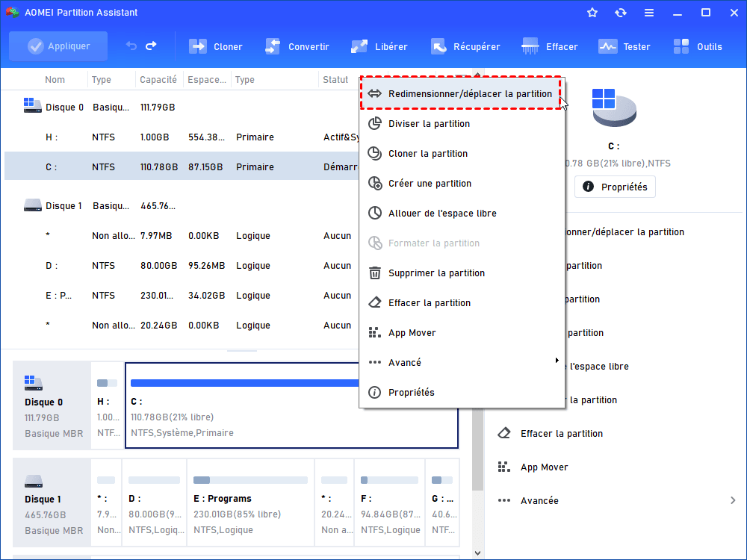Open the hamburger menu in title bar
The width and height of the screenshot is (747, 560).
(x=649, y=13)
